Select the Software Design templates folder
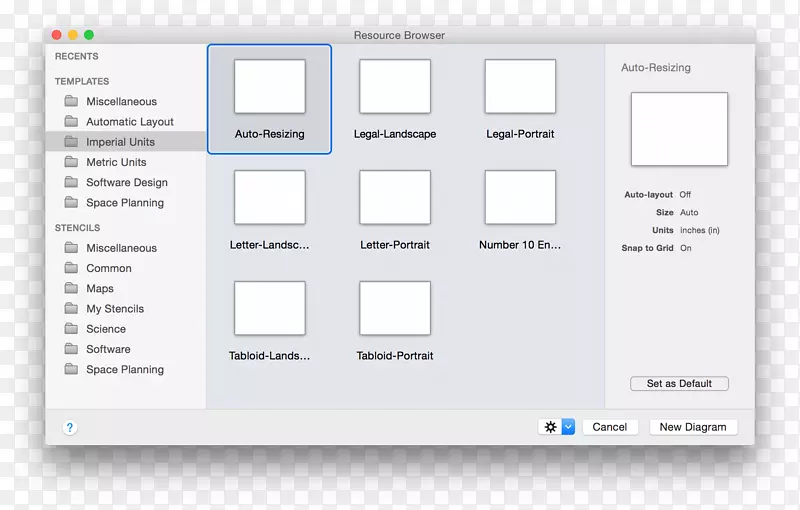Image resolution: width=800 pixels, height=510 pixels. point(126,183)
